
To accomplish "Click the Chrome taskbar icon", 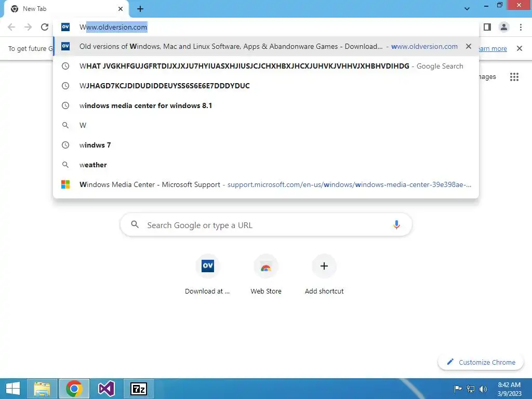I will click(74, 389).
